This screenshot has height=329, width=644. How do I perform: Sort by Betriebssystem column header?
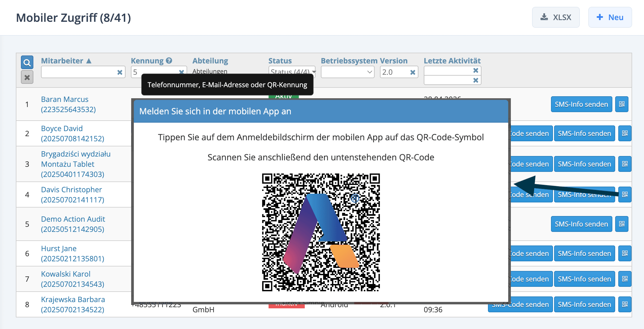tap(349, 61)
